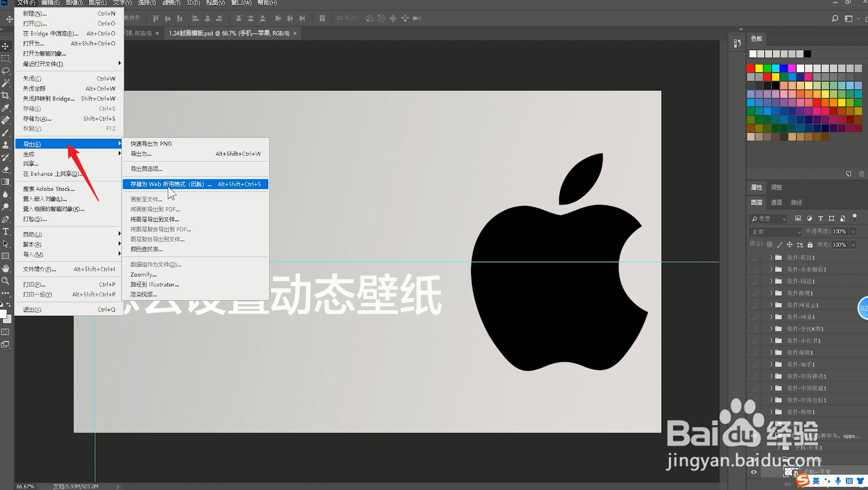
Task: Select the Magic Wand tool
Action: (x=5, y=83)
